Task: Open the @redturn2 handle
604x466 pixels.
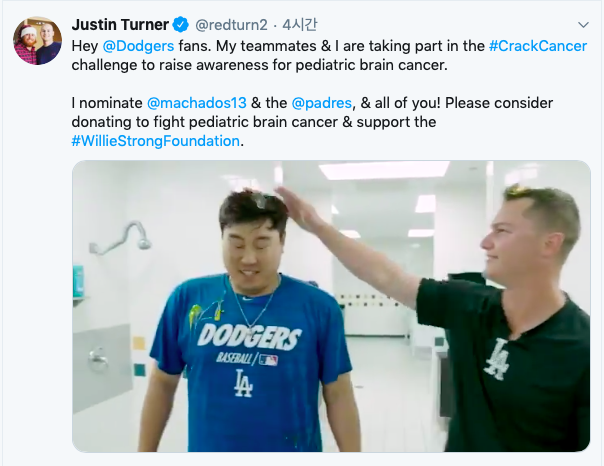Action: tap(231, 25)
